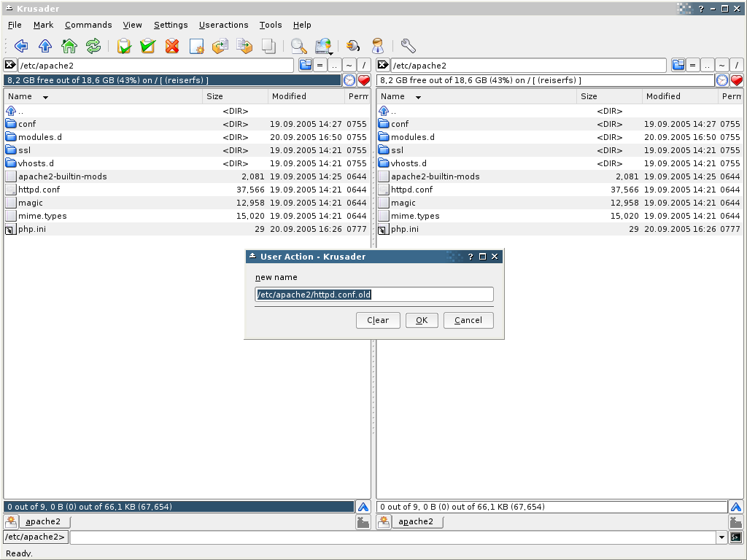The height and width of the screenshot is (560, 747).
Task: Click the disconnect plug icon
Action: 353,46
